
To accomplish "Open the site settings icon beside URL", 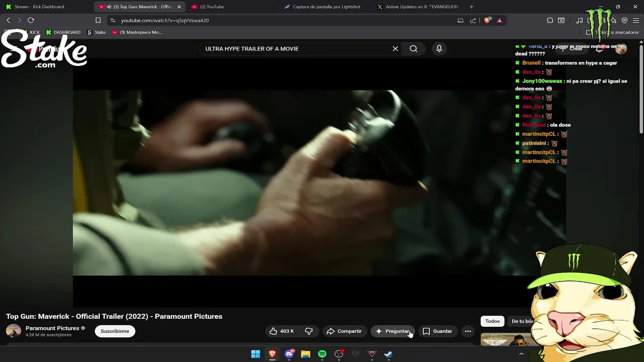I will (113, 21).
